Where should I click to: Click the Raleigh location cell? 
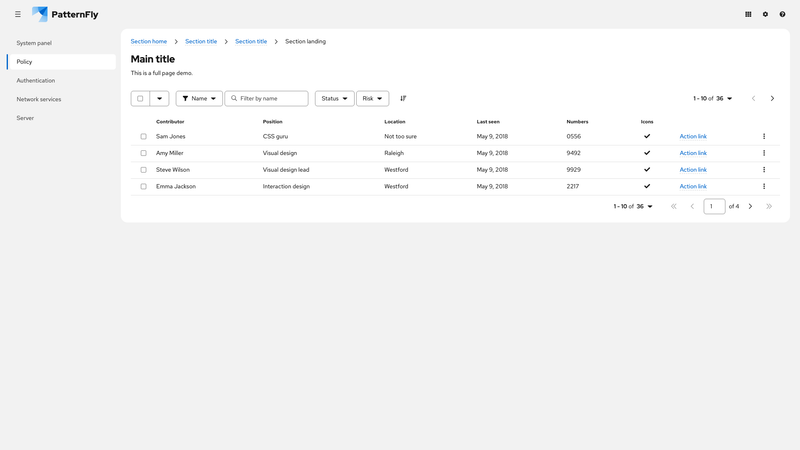click(x=394, y=153)
